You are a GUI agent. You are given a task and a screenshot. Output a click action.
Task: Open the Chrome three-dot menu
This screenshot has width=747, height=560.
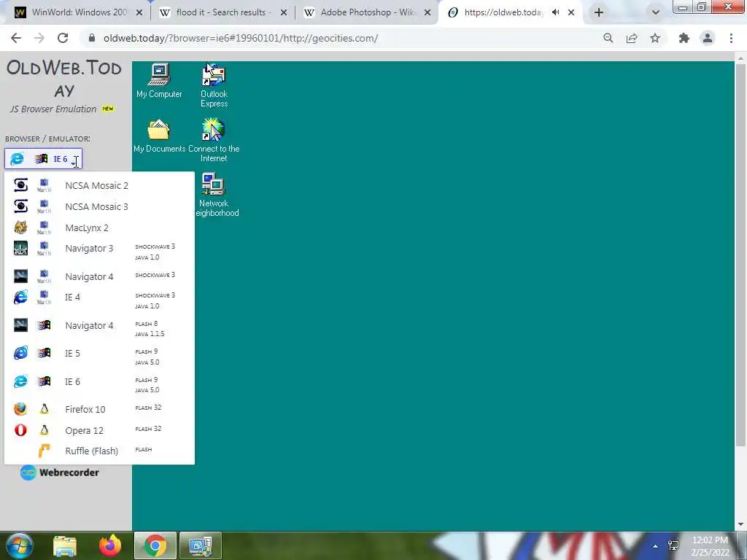[731, 38]
